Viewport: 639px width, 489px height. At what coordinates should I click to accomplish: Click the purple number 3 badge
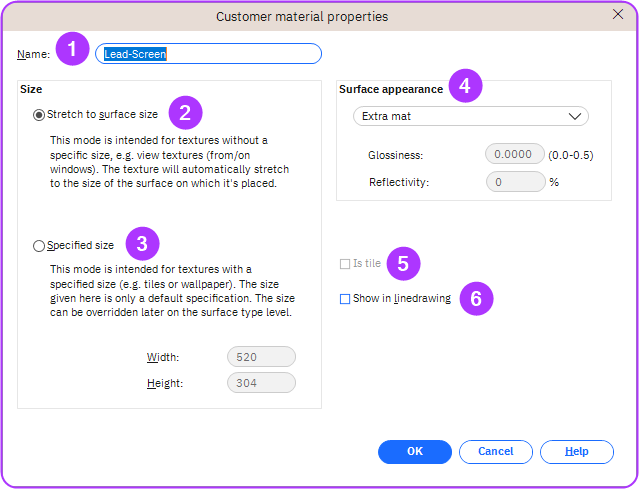tap(142, 242)
